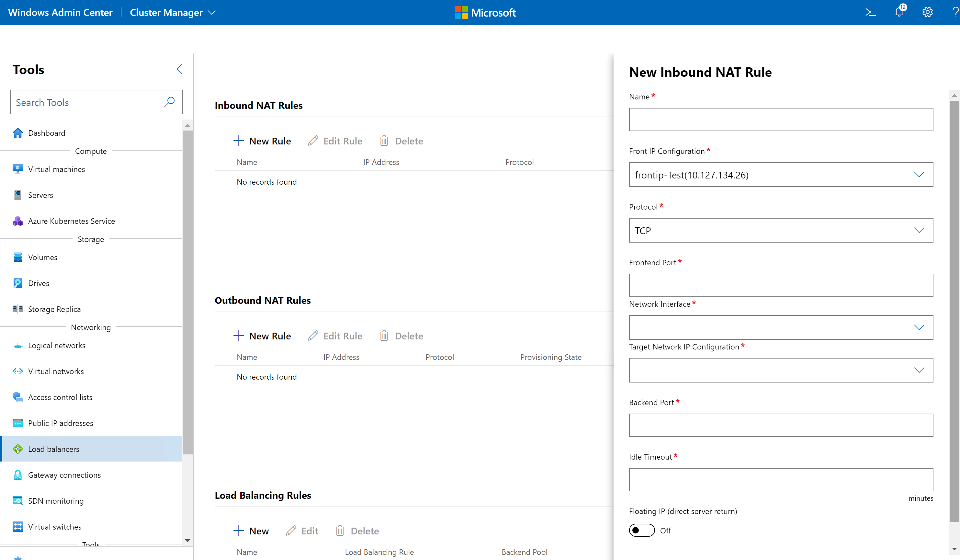Image resolution: width=960 pixels, height=560 pixels.
Task: Go to Virtual networks tool
Action: 56,371
